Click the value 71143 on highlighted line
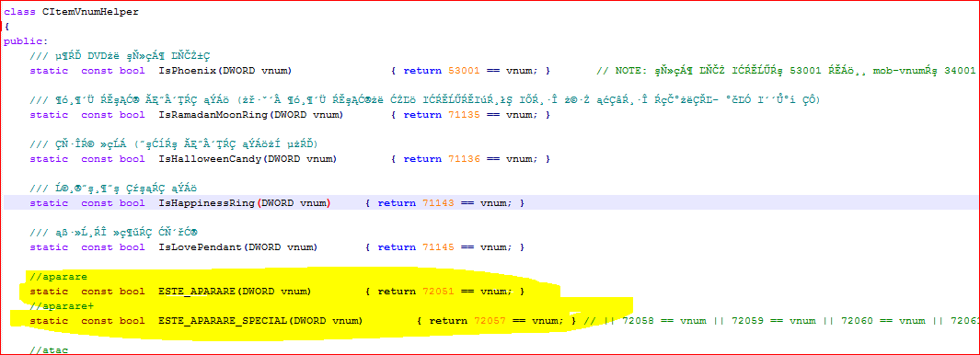Screen dimensions: 980x355 click(x=439, y=203)
